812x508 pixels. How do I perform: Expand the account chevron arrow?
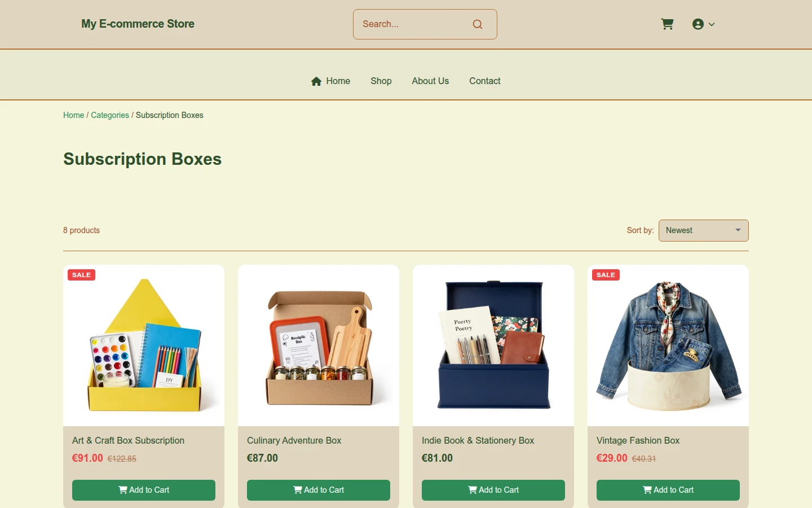click(x=712, y=24)
